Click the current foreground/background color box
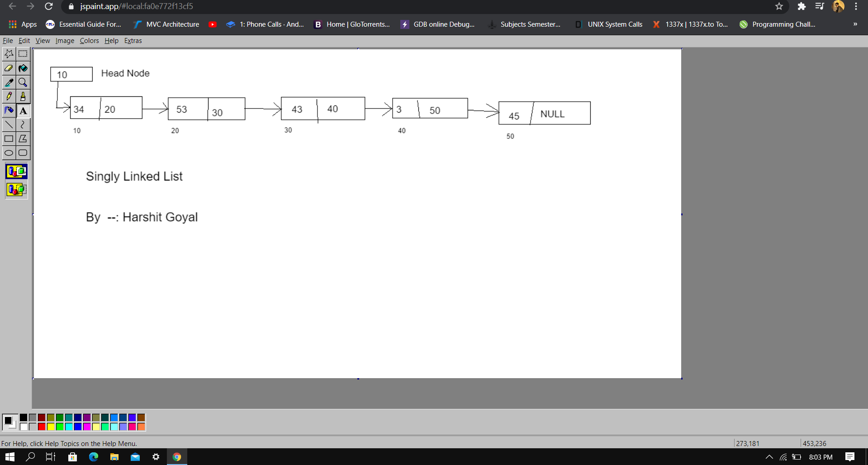This screenshot has height=465, width=868. click(x=9, y=422)
